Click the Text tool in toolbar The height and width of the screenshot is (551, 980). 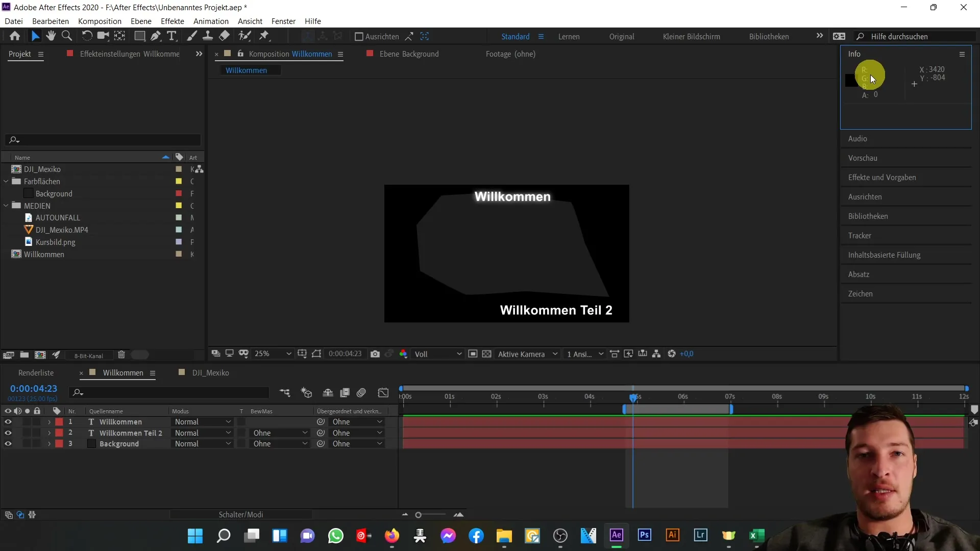(171, 36)
